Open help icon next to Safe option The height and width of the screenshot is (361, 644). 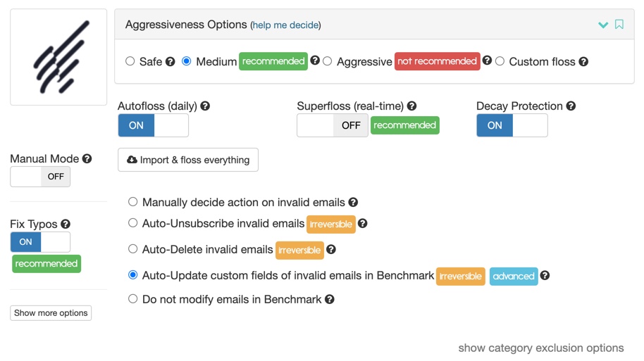click(x=170, y=62)
